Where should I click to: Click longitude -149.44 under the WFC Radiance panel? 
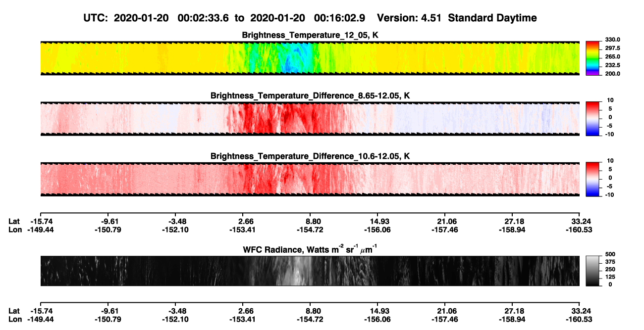pos(40,320)
